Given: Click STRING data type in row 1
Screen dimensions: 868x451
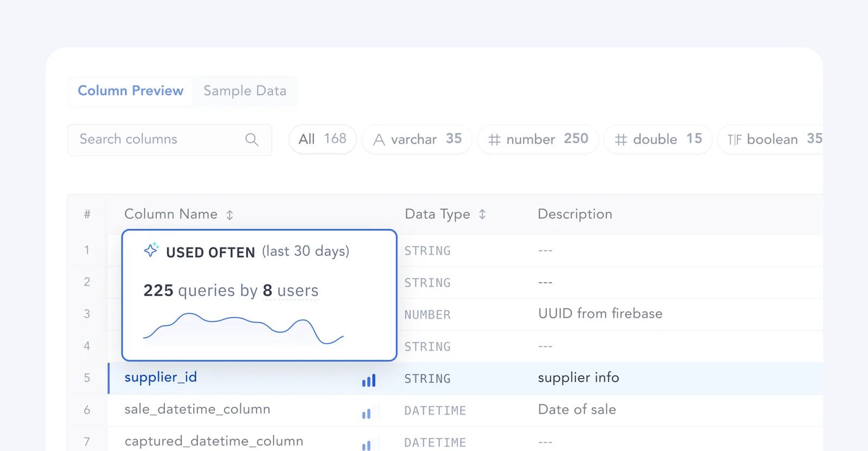Looking at the screenshot, I should click(x=427, y=251).
